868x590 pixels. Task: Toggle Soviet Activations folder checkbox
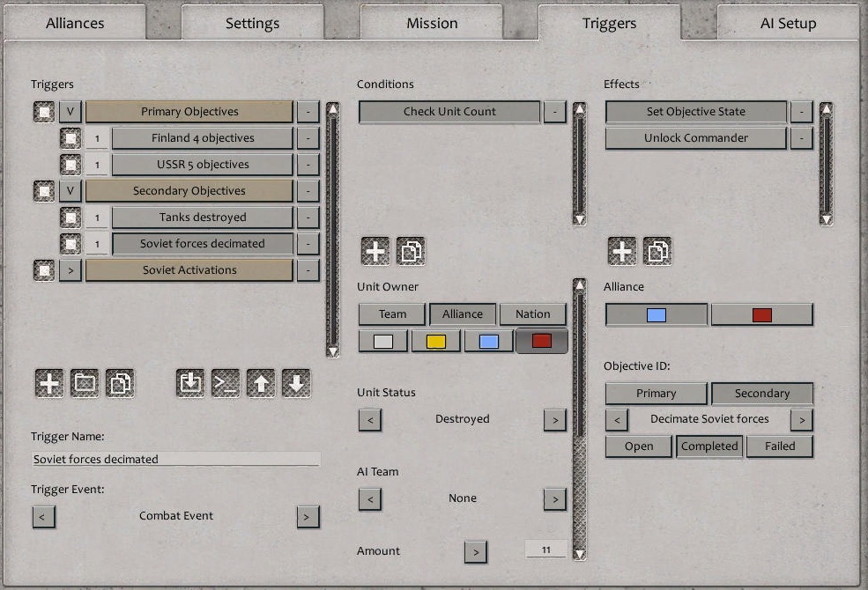click(x=44, y=270)
